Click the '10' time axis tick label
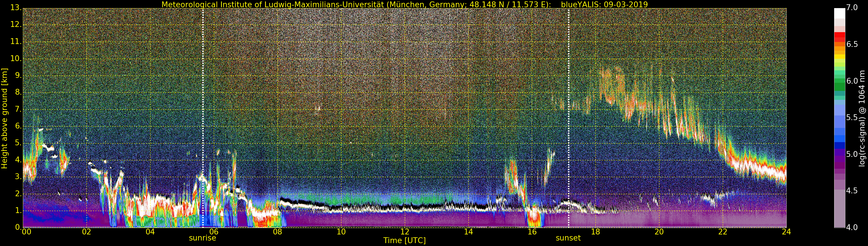 click(341, 232)
